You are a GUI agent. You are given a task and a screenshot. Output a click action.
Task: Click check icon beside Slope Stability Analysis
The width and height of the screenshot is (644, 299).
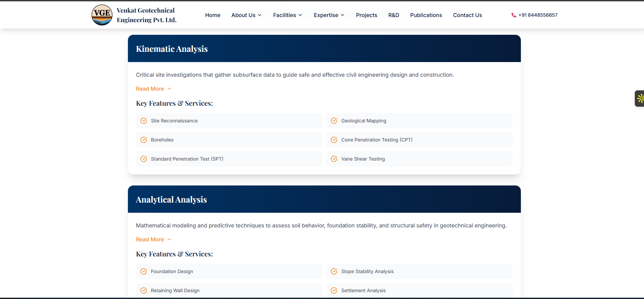pyautogui.click(x=334, y=271)
